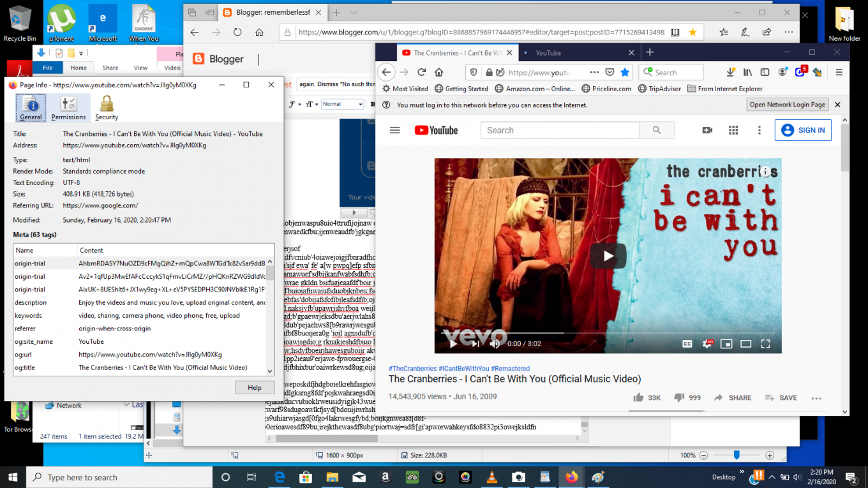Mute the video with the speaker icon
Image resolution: width=868 pixels, height=488 pixels.
(x=495, y=344)
